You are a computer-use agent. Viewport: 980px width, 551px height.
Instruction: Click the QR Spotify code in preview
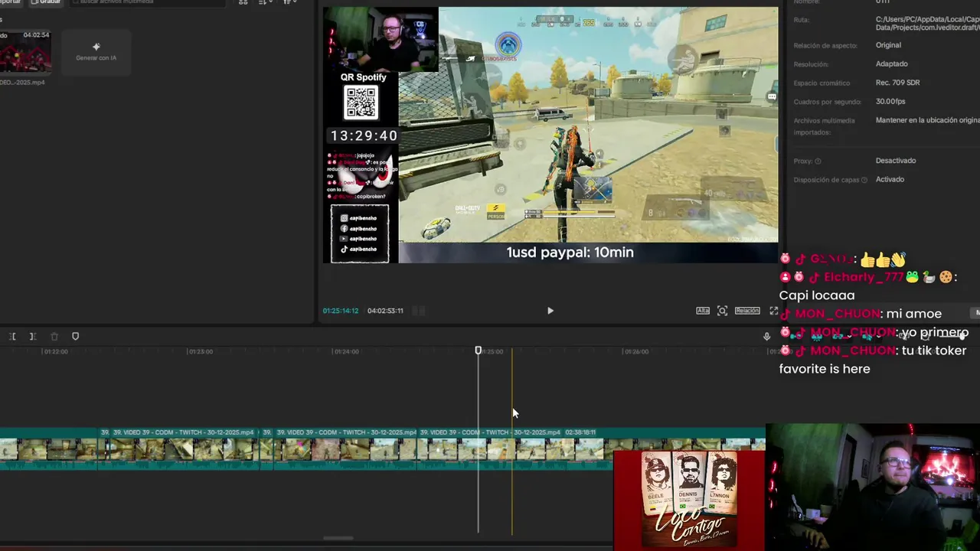coord(361,103)
